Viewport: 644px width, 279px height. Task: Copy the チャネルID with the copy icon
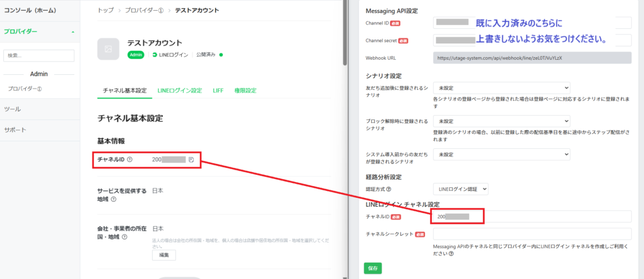[x=191, y=160]
